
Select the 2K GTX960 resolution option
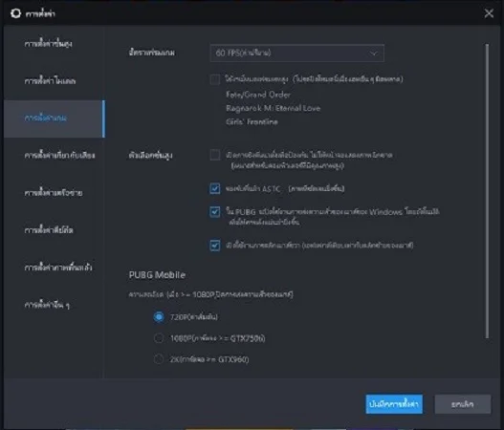pos(159,359)
